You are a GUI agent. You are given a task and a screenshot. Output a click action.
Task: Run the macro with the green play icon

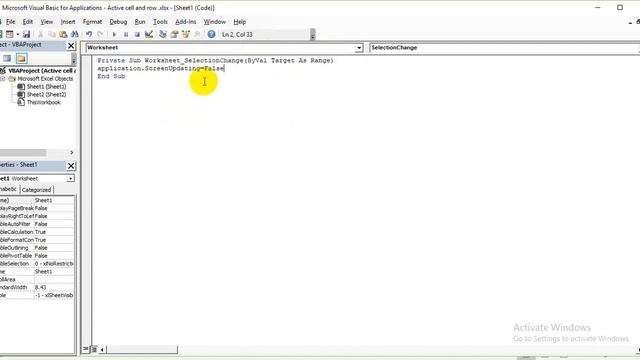114,35
